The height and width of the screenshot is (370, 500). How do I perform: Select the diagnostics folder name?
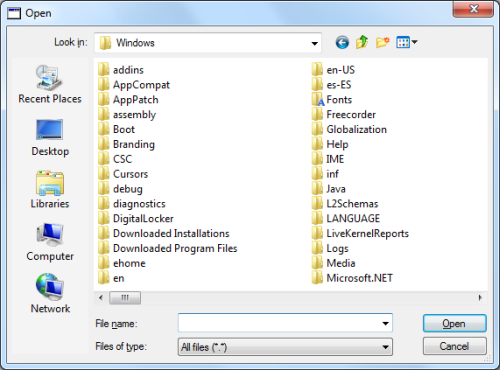click(x=139, y=204)
